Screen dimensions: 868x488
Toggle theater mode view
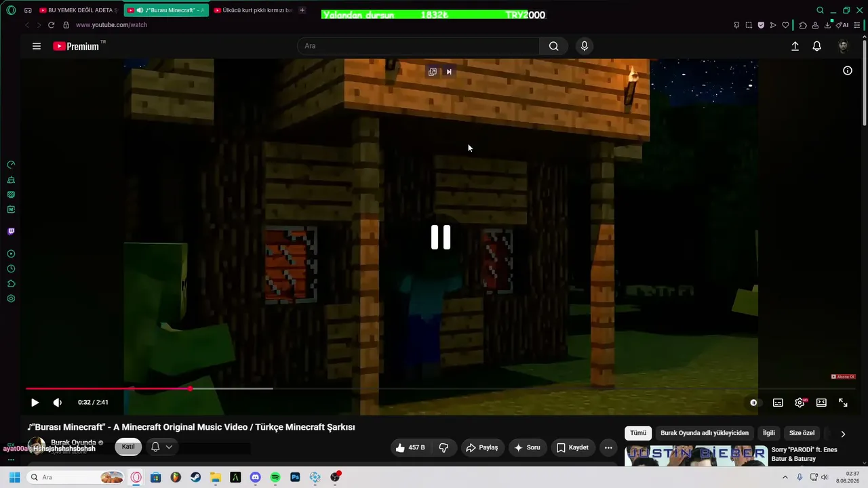click(x=821, y=403)
